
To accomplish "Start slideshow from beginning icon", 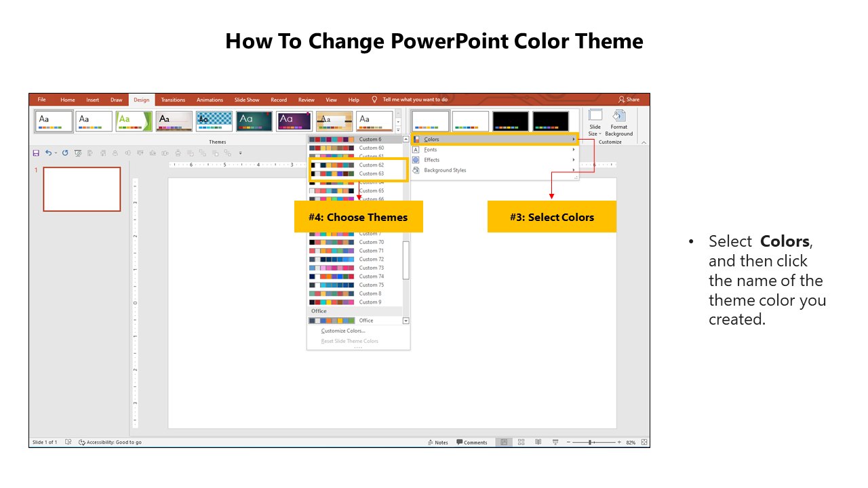I will pos(78,153).
